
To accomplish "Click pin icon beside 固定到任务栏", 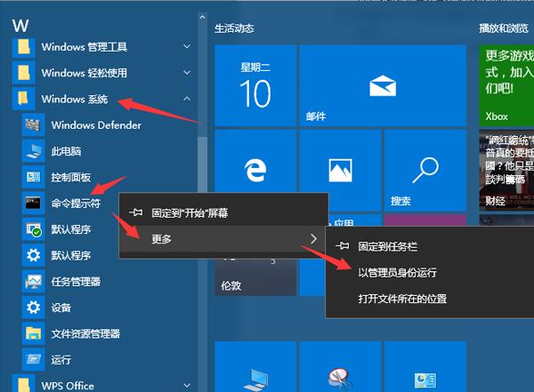I will coord(343,245).
